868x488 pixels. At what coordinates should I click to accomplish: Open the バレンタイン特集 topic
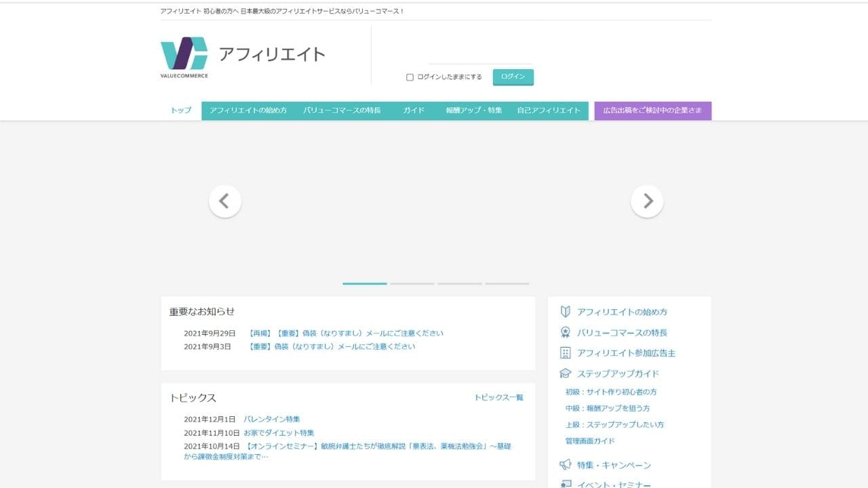tap(272, 419)
